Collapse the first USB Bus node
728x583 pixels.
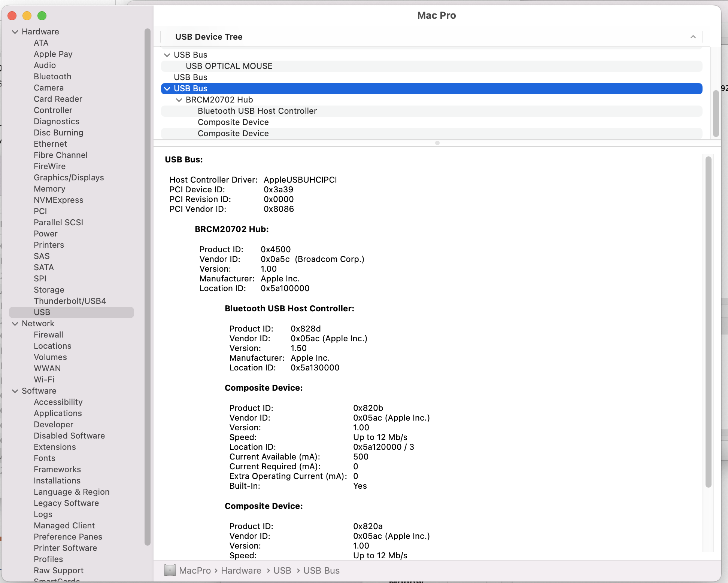[167, 55]
